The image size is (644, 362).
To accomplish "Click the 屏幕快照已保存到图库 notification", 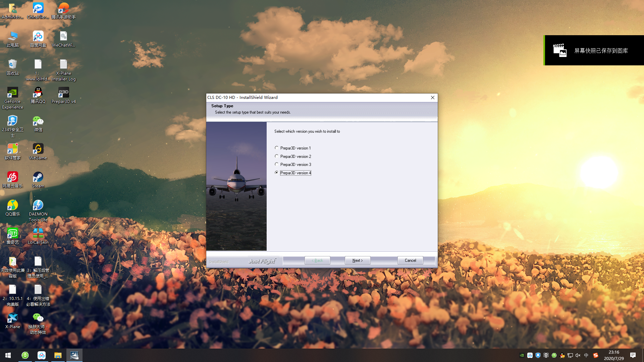I will 594,50.
